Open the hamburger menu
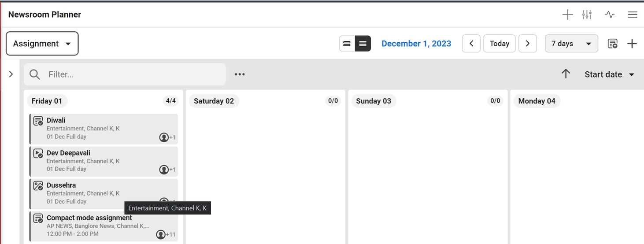The width and height of the screenshot is (644, 244). [x=633, y=15]
